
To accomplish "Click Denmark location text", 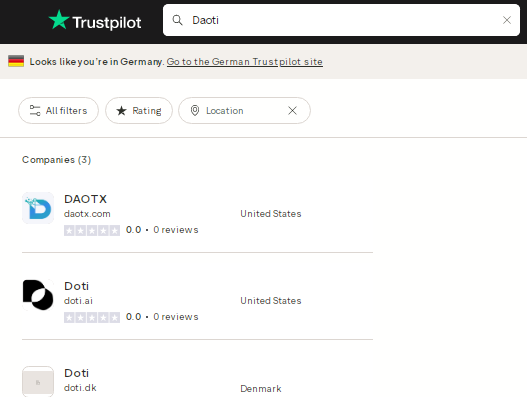I will pos(261,389).
